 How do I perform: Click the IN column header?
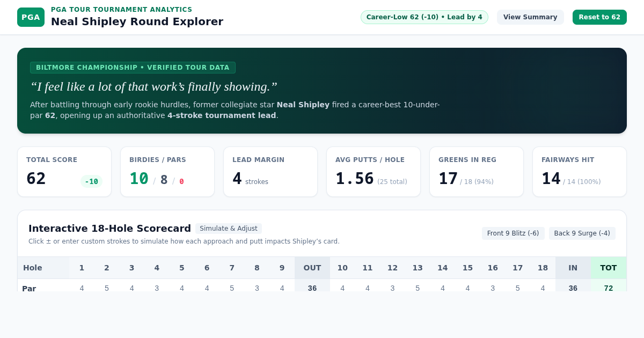pos(573,268)
